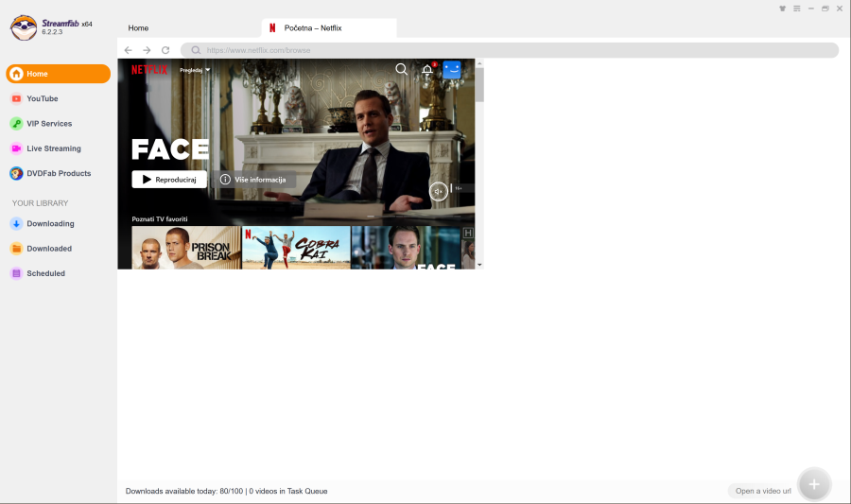Click the YOUR LIBRARY heading
The height and width of the screenshot is (504, 851).
click(x=40, y=203)
